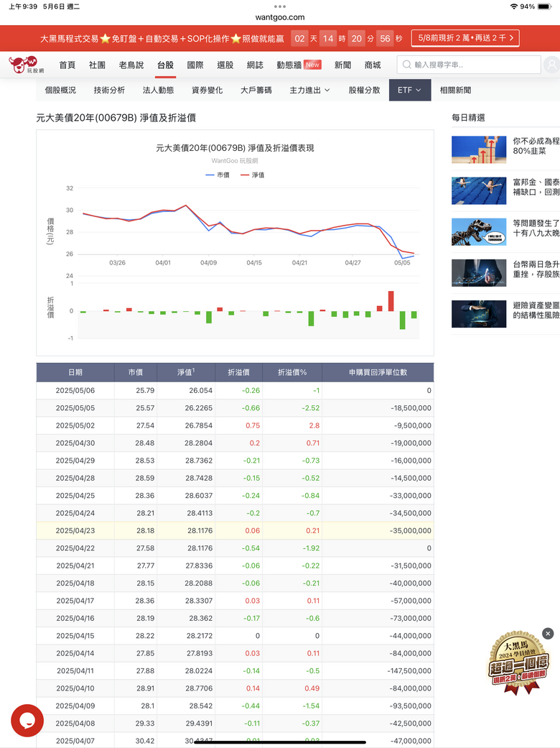Select the highlighted 2025/04/23 date cell
The image size is (560, 748).
pos(75,530)
